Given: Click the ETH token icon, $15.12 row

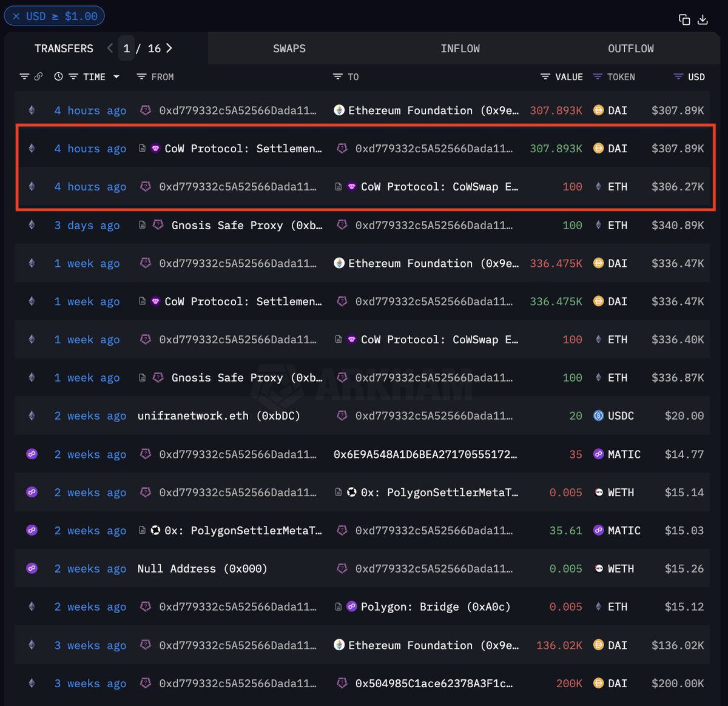Looking at the screenshot, I should tap(598, 607).
